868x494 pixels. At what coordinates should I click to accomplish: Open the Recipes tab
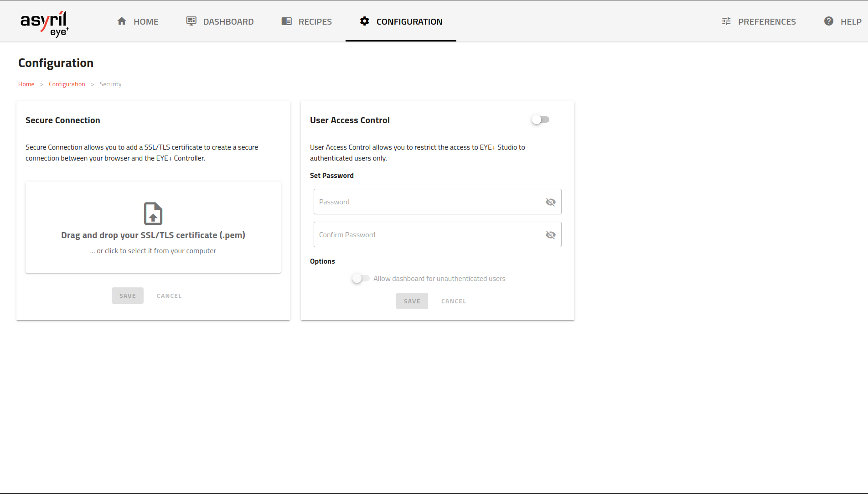click(x=315, y=21)
